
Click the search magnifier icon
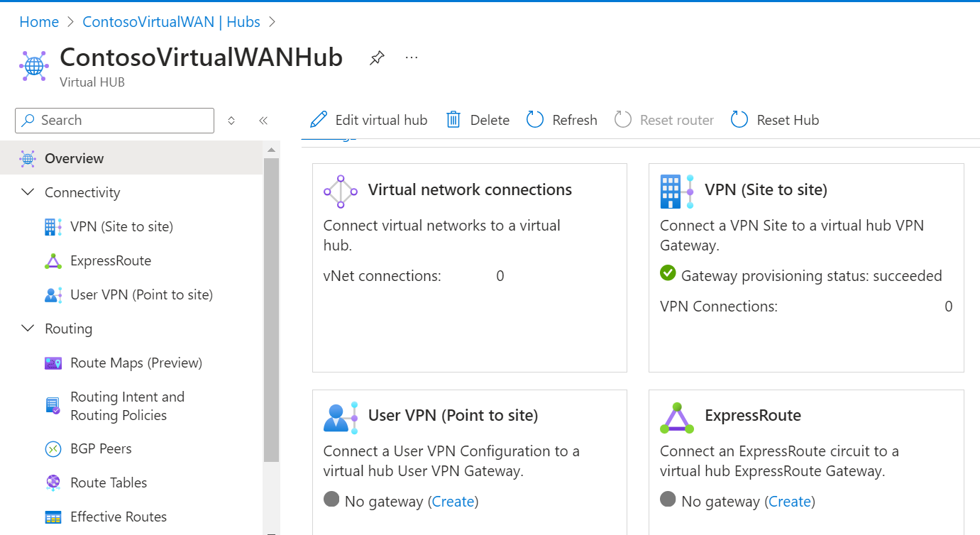click(28, 121)
